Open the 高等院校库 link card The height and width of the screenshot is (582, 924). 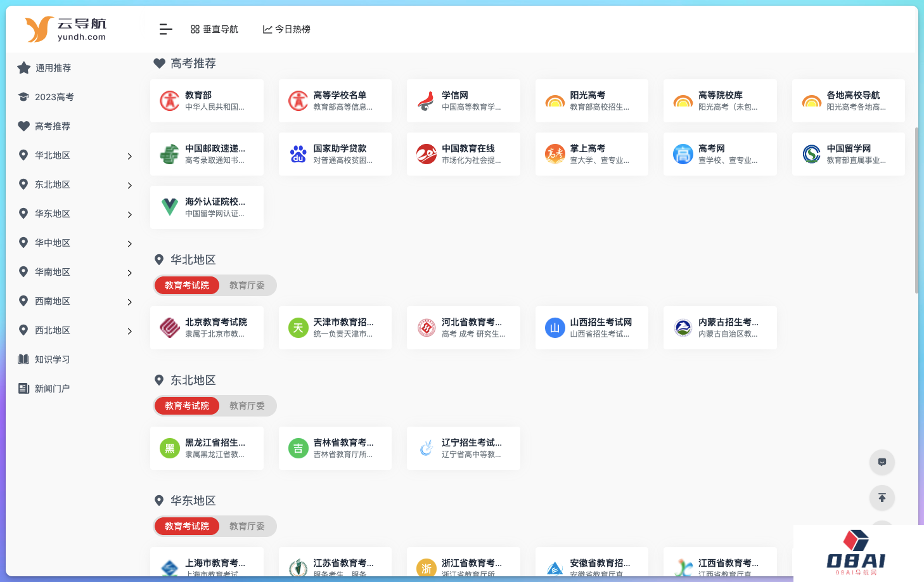click(720, 101)
